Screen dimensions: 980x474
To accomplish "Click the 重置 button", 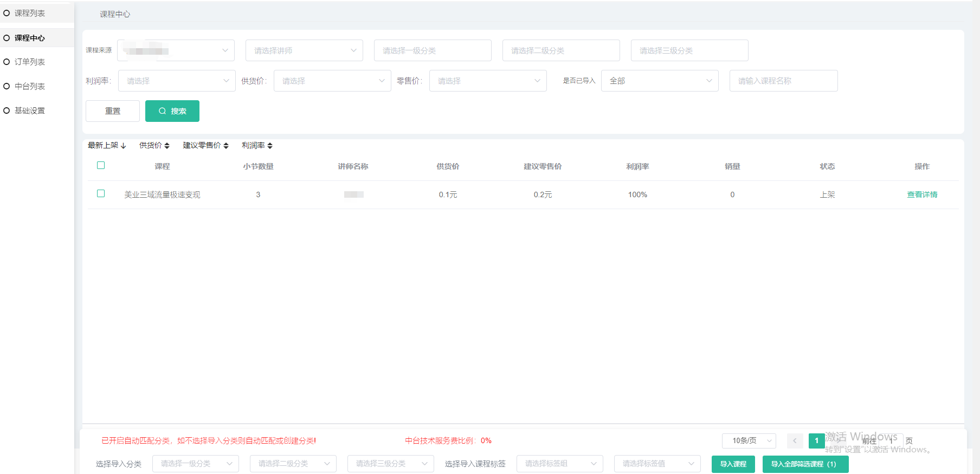I will pyautogui.click(x=113, y=111).
